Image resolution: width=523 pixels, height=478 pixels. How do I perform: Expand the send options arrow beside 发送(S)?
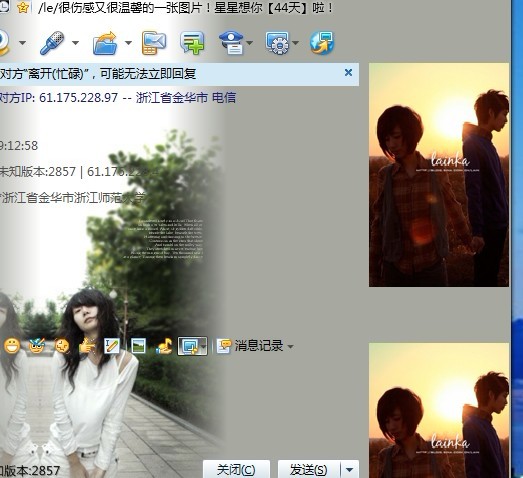(349, 470)
